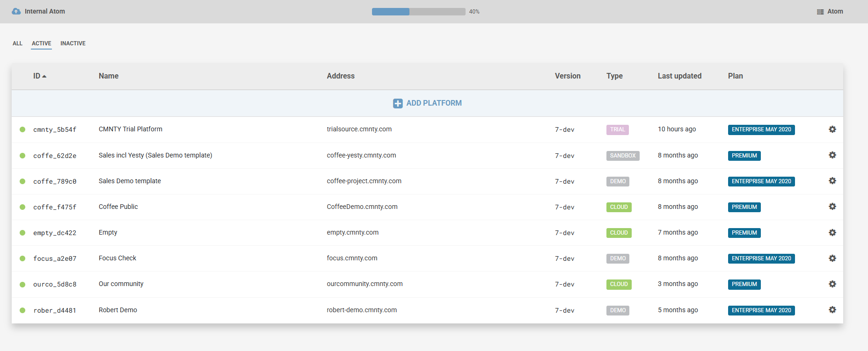Viewport: 868px width, 351px height.
Task: Click green status dot for ourco_5d8c8
Action: coord(22,284)
